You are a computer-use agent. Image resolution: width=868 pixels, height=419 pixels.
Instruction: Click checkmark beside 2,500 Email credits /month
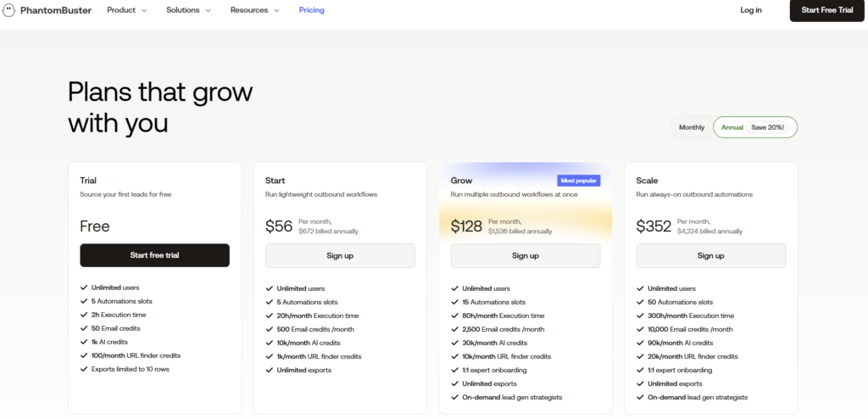454,329
